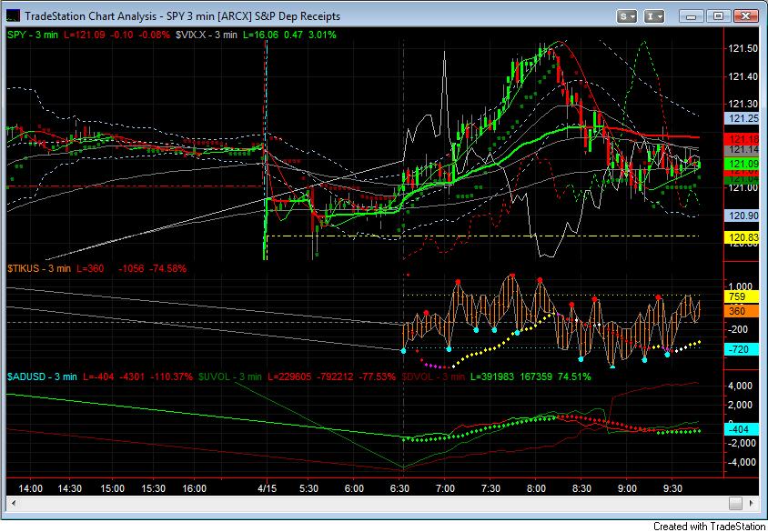
Task: Click the 14:00 time axis label
Action: pos(30,489)
